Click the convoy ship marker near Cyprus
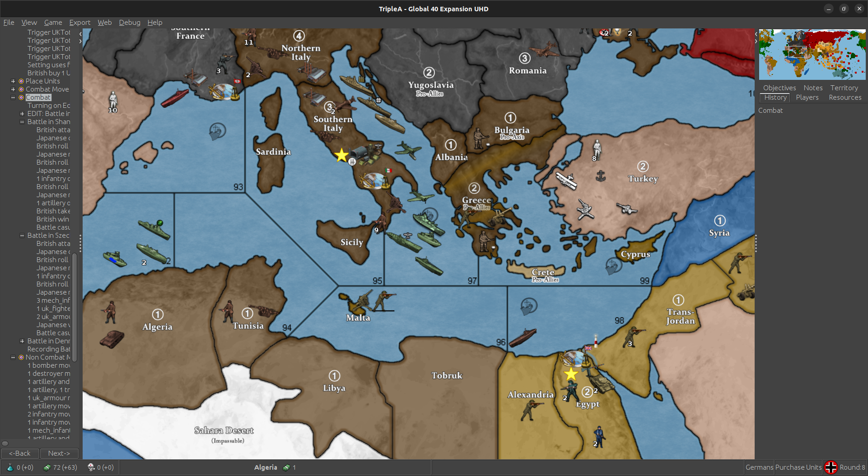The image size is (868, 476). 613,266
